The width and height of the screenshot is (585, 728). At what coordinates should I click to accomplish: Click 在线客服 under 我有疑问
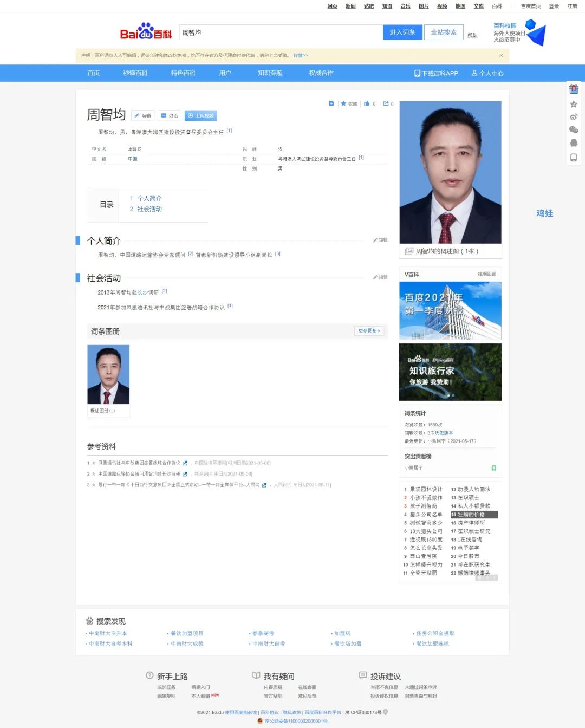[307, 687]
